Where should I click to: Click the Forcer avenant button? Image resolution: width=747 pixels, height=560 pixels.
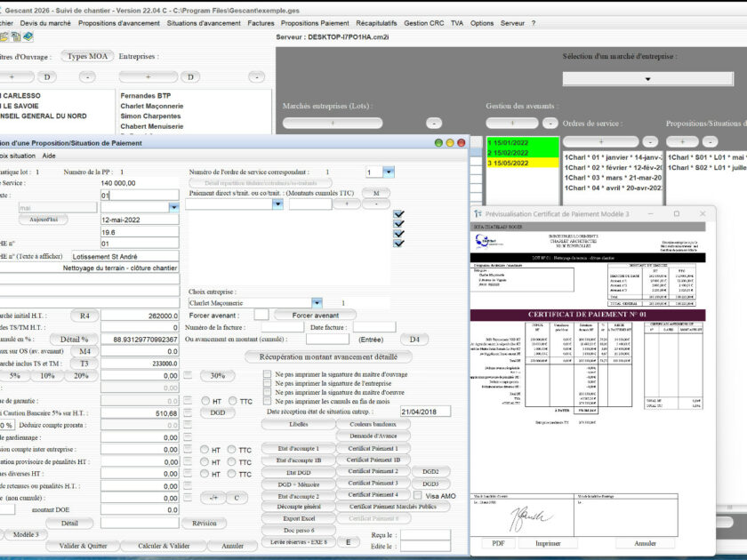316,316
